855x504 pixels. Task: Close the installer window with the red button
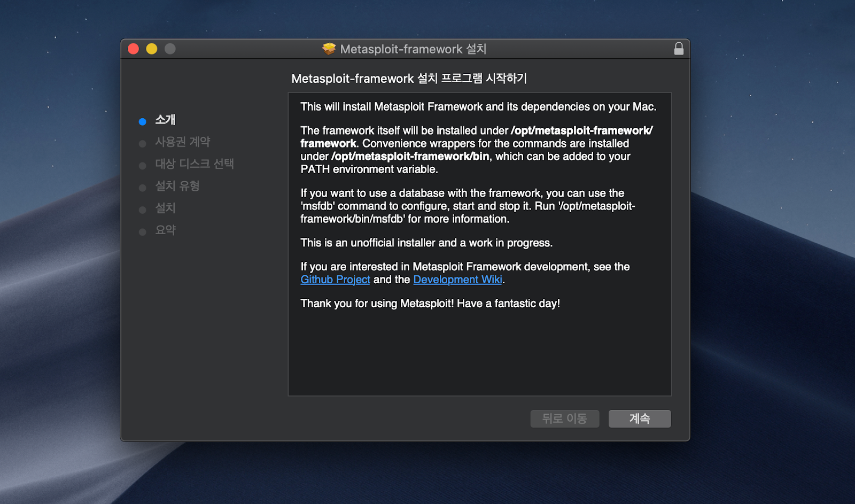[134, 49]
